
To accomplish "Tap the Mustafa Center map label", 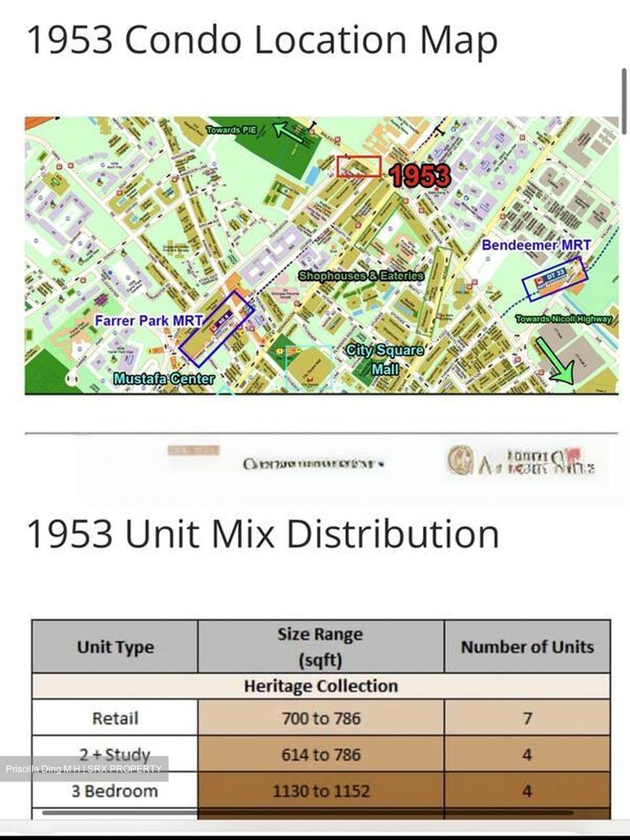I will pyautogui.click(x=164, y=379).
